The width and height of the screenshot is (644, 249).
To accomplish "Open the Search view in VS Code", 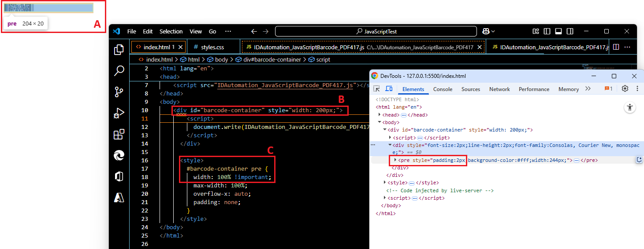I will (119, 70).
